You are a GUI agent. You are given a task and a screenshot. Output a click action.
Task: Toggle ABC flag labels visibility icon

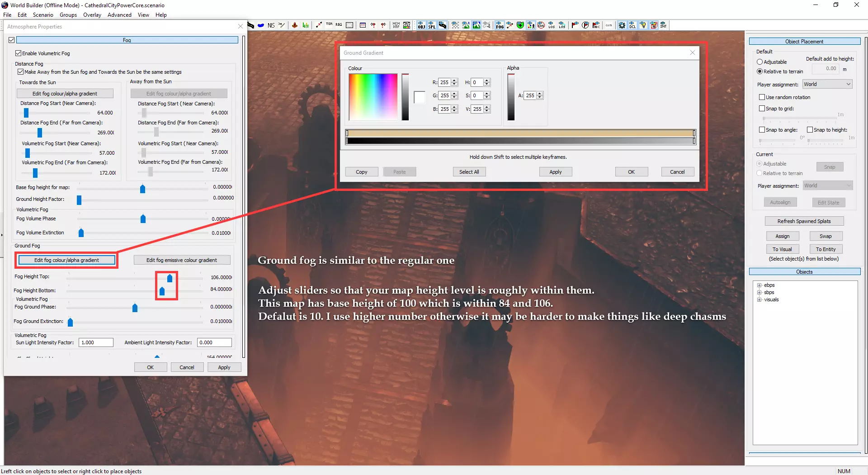tap(596, 25)
